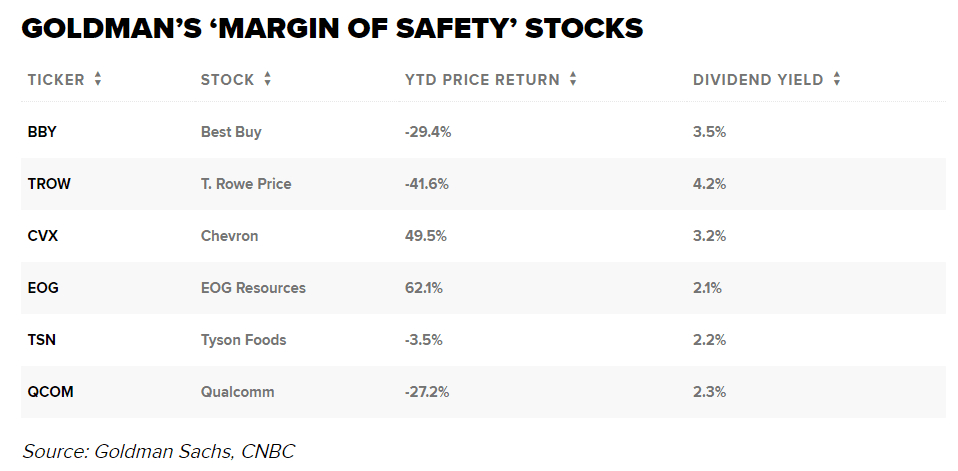
Task: Sort table by YTD Price Return header
Action: pyautogui.click(x=482, y=80)
